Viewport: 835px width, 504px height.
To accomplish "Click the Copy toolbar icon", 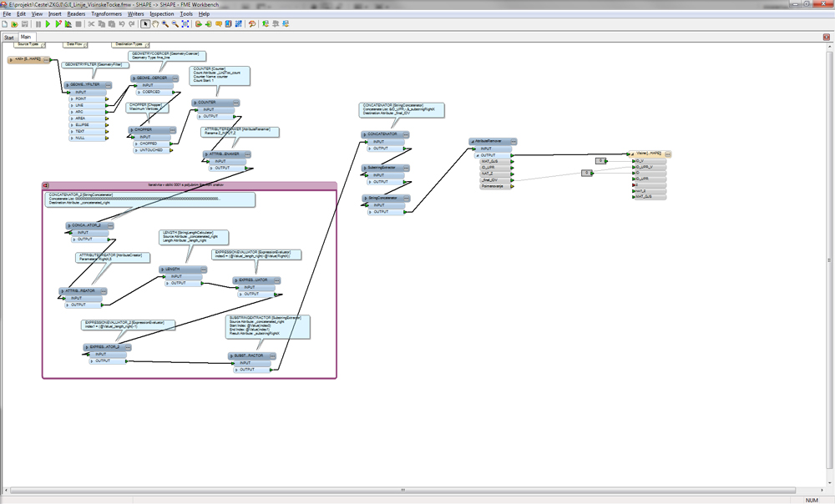I will click(x=101, y=24).
